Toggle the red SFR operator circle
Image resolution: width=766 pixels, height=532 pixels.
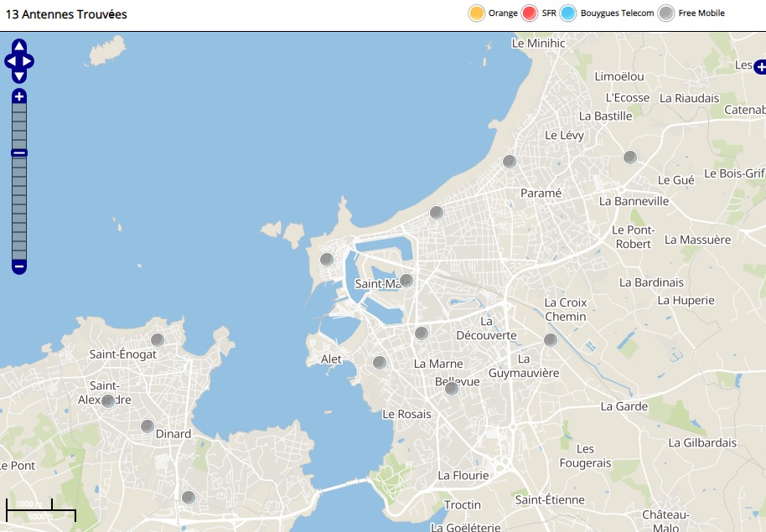click(x=530, y=13)
